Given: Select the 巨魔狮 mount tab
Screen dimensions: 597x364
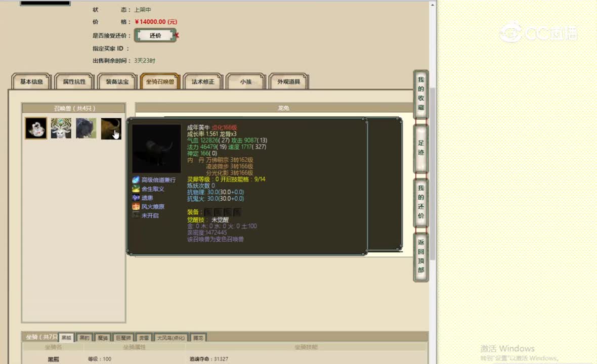Looking at the screenshot, I should coord(123,337).
